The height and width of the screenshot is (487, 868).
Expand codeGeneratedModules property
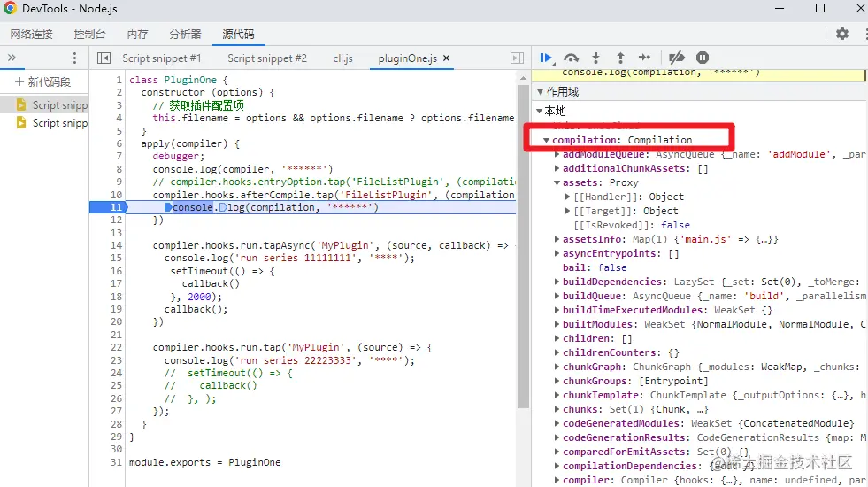[557, 423]
